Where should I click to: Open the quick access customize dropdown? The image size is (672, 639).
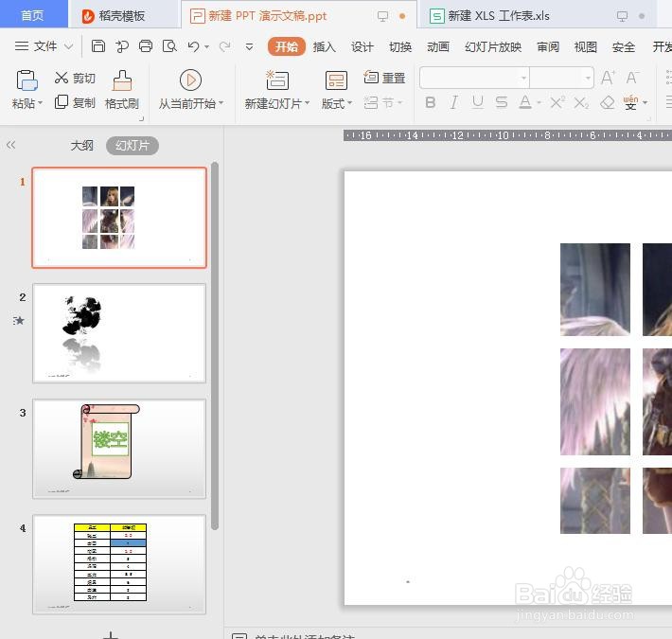pos(249,46)
